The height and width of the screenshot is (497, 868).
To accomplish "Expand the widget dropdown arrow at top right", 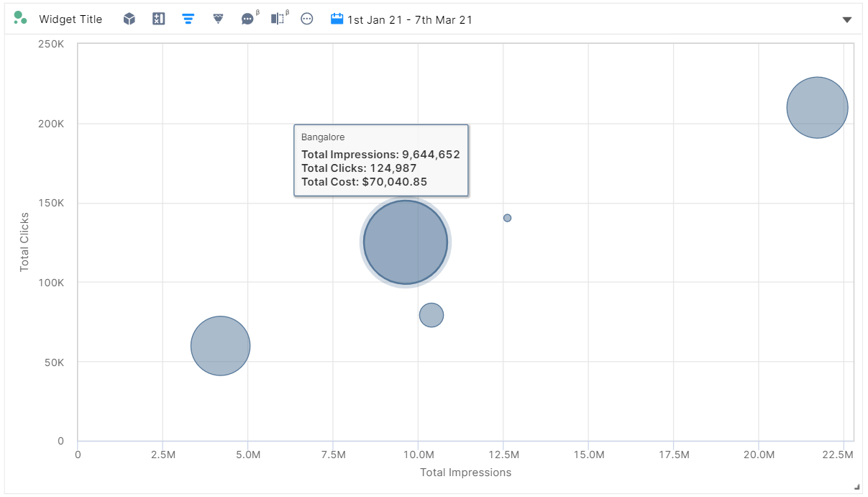I will pyautogui.click(x=846, y=20).
